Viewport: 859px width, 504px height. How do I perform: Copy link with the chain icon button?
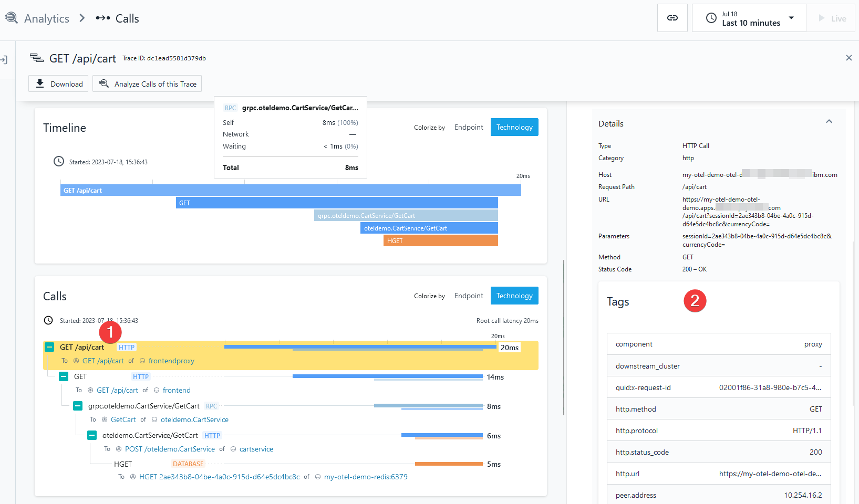pos(672,18)
